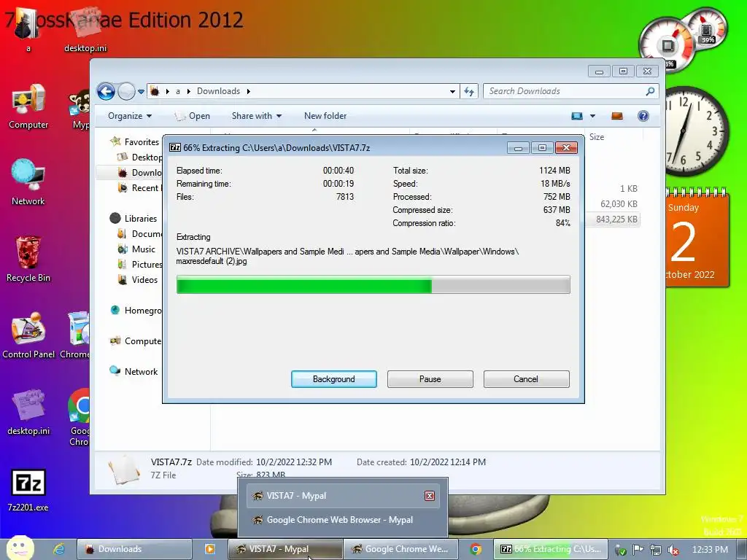Select the Homegroup item in the sidebar
Viewport: 747px width, 560px height.
click(x=136, y=311)
